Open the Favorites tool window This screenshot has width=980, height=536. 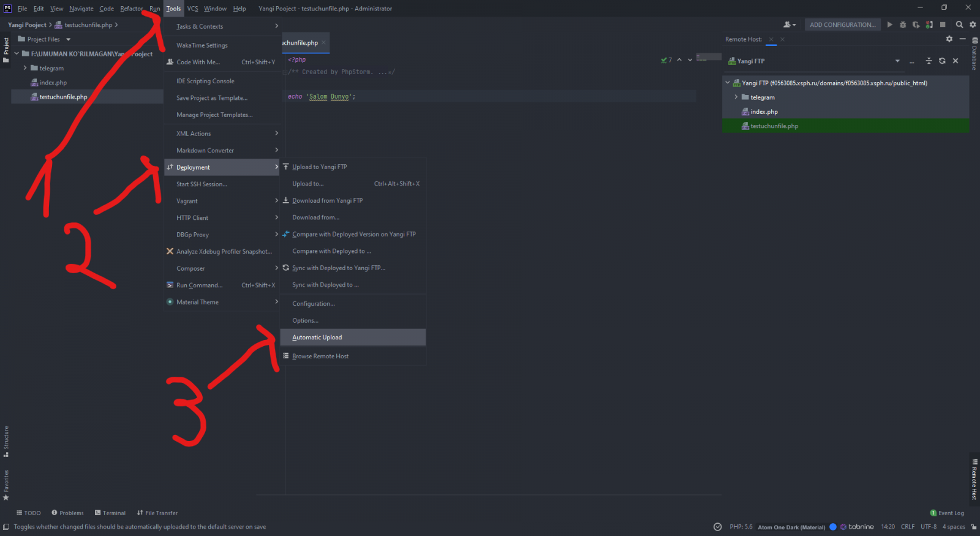6,485
